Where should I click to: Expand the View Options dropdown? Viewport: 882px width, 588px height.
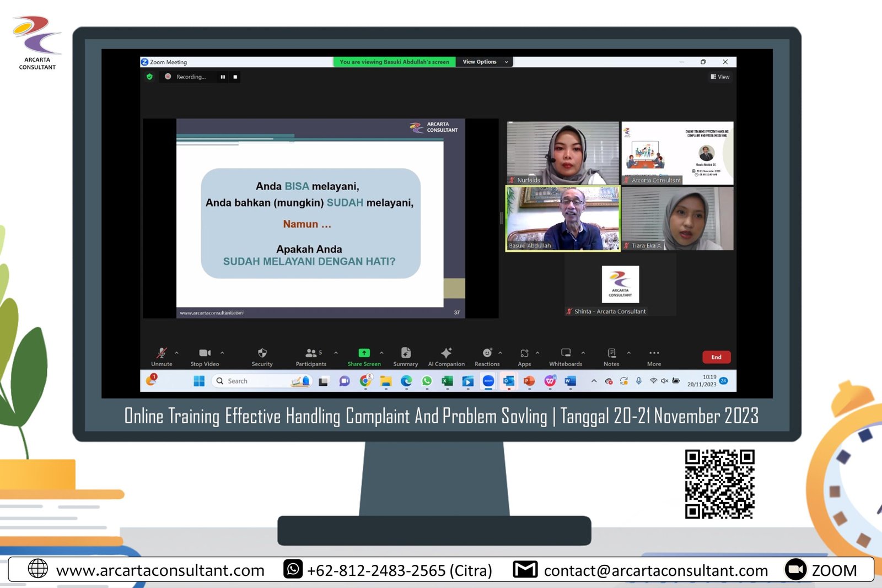pos(485,62)
